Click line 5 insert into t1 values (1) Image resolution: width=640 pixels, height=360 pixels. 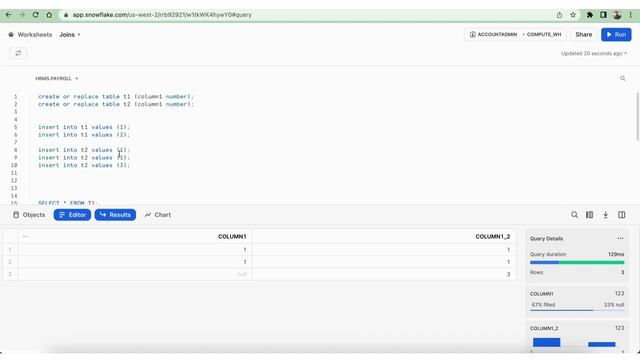(x=84, y=127)
